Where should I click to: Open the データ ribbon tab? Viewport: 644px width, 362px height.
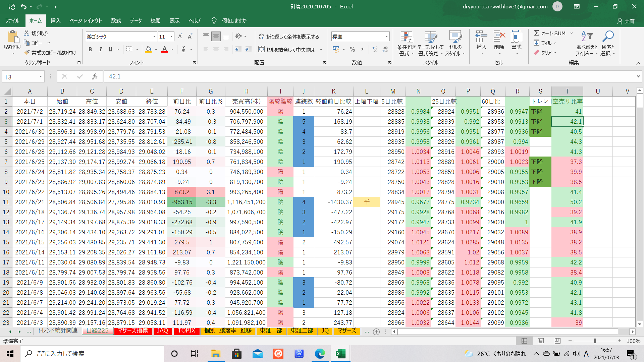136,21
